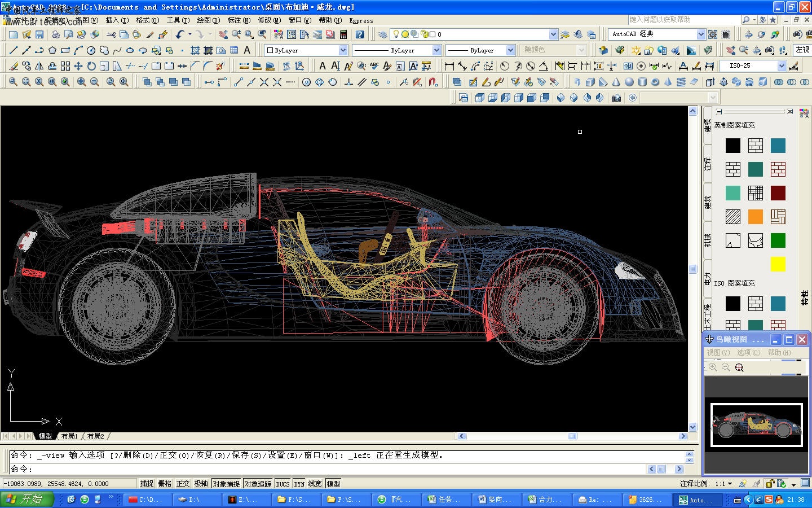Open 机械 tool palette tab

click(x=708, y=241)
